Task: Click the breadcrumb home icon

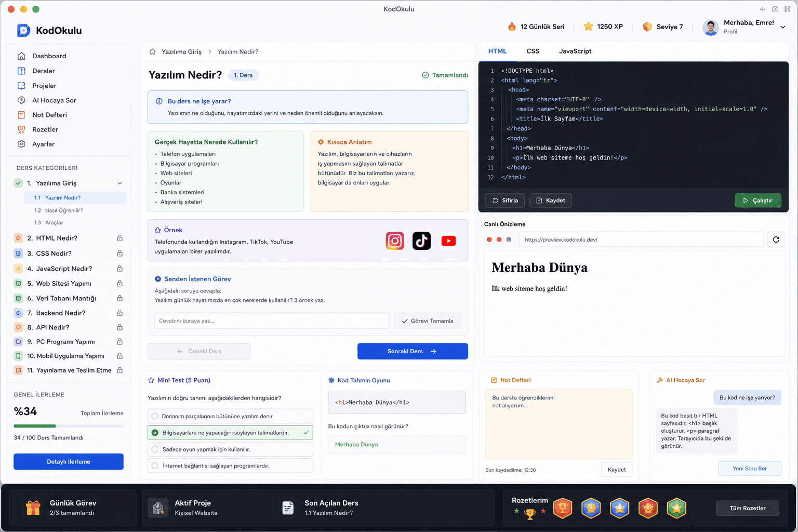Action: click(152, 51)
